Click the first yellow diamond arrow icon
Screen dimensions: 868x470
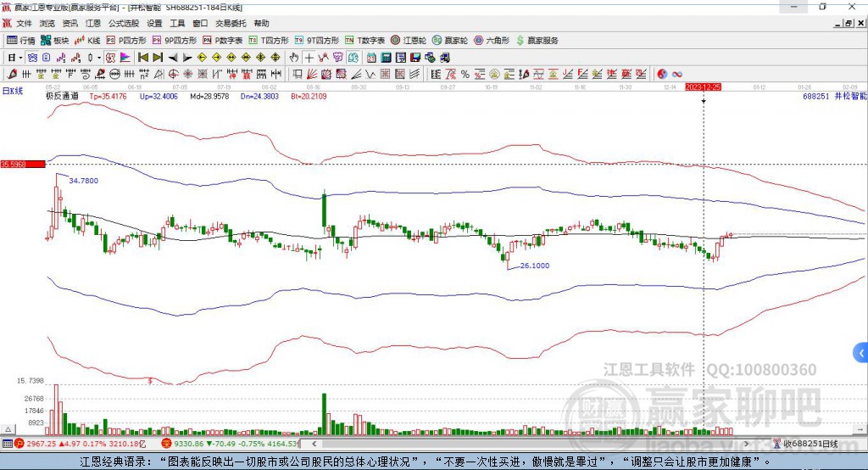[x=202, y=58]
